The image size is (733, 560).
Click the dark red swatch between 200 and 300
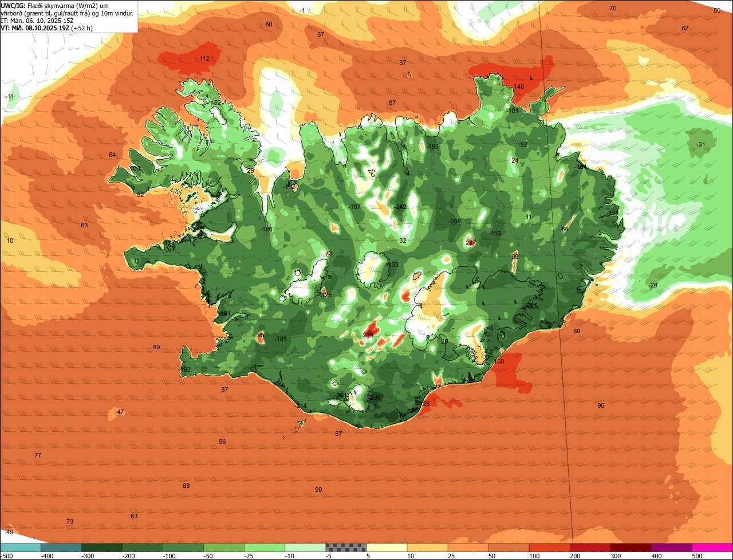(x=590, y=547)
